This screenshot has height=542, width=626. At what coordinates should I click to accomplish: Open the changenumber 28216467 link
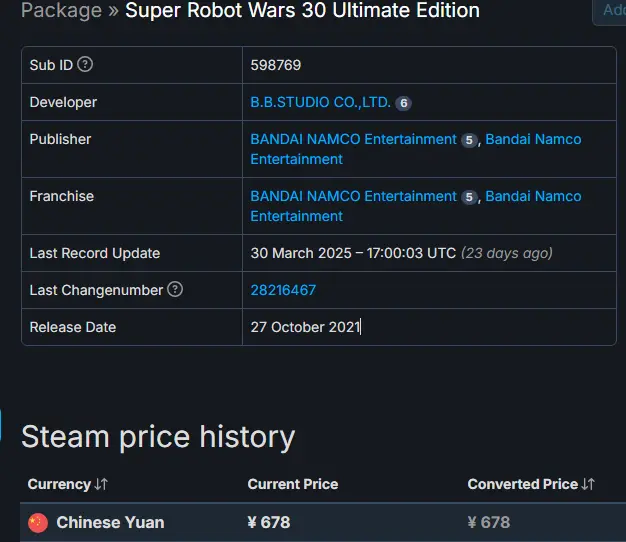click(x=283, y=290)
